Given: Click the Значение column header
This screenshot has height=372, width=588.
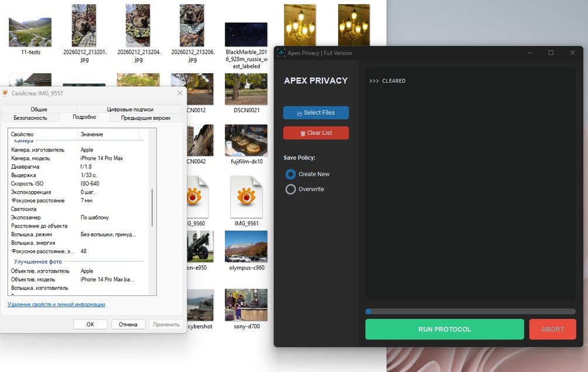Looking at the screenshot, I should click(x=108, y=135).
